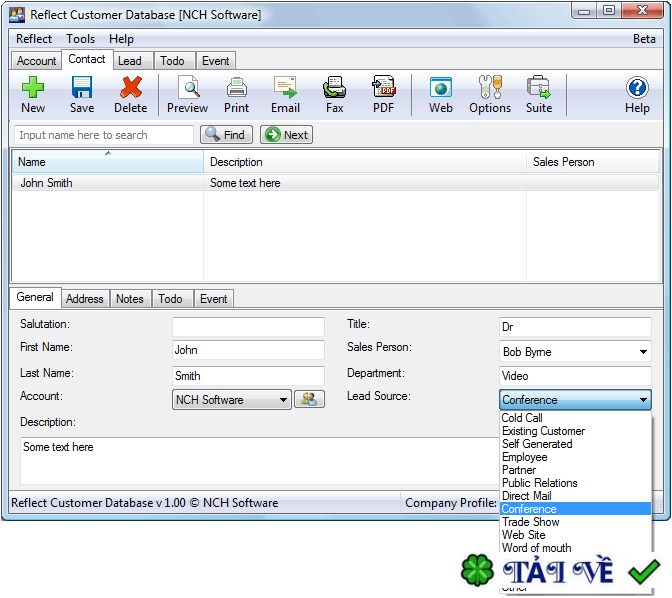This screenshot has width=672, height=598.
Task: Delete the selected contact with red X
Action: point(130,88)
